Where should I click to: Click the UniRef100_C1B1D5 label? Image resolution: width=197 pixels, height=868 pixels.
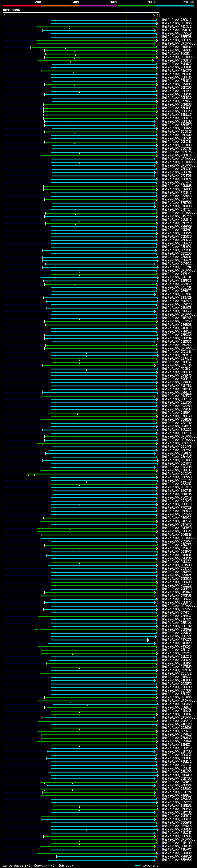click(x=176, y=843)
